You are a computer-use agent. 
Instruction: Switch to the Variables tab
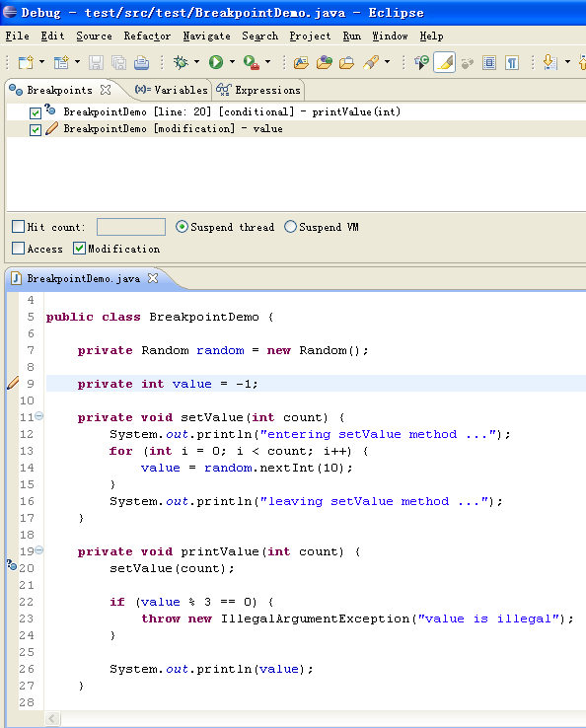(171, 90)
